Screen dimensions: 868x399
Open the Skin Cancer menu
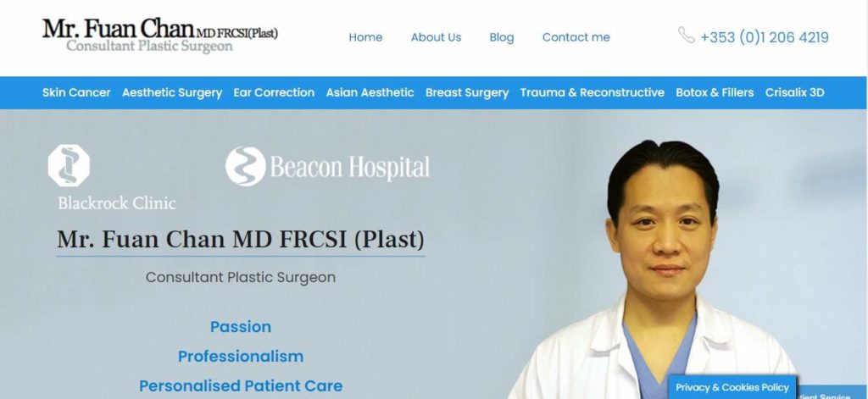click(76, 92)
